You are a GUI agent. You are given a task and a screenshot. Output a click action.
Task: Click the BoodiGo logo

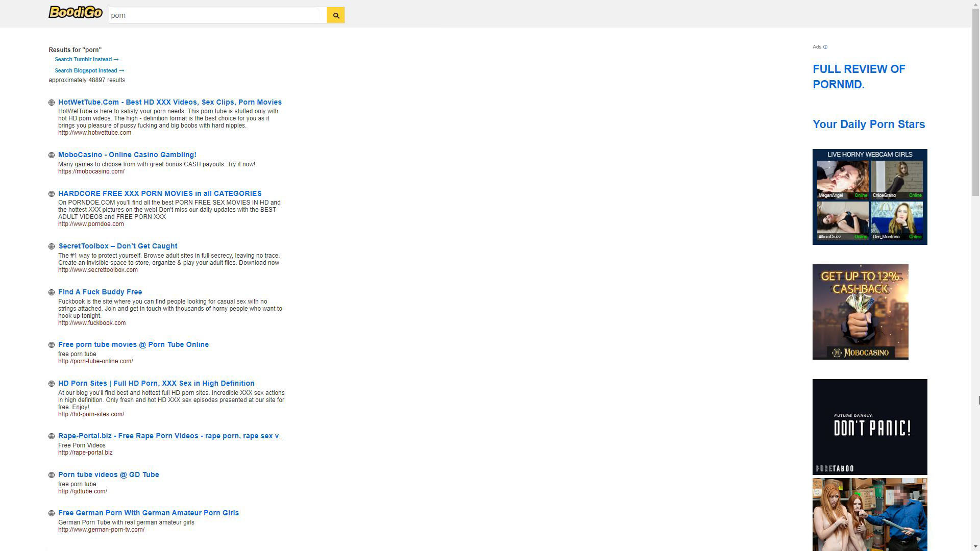pyautogui.click(x=76, y=12)
